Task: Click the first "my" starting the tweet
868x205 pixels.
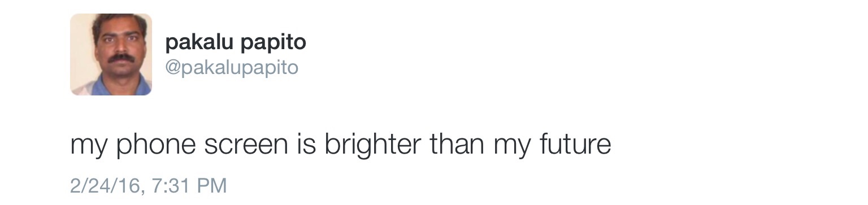Action: coord(89,148)
